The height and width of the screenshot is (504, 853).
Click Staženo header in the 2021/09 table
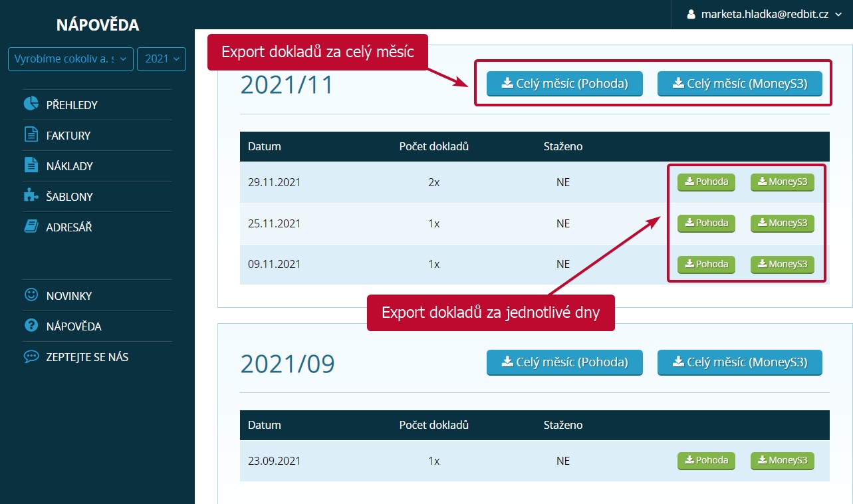click(563, 425)
